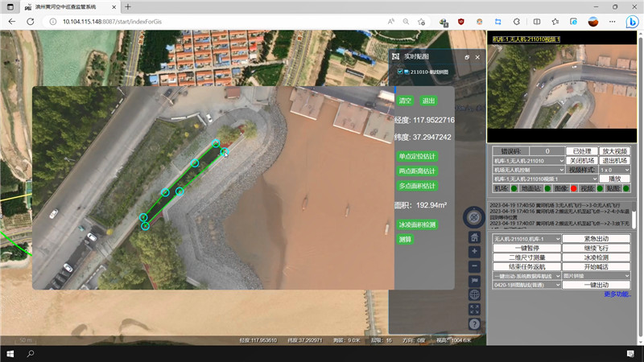Open the browser collections icon
The height and width of the screenshot is (362, 644).
[x=574, y=22]
